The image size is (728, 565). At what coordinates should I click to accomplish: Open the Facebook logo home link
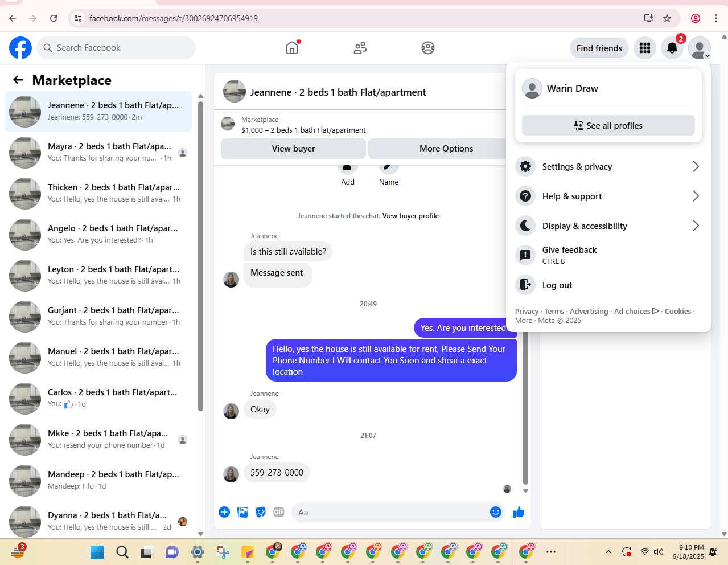click(x=20, y=48)
